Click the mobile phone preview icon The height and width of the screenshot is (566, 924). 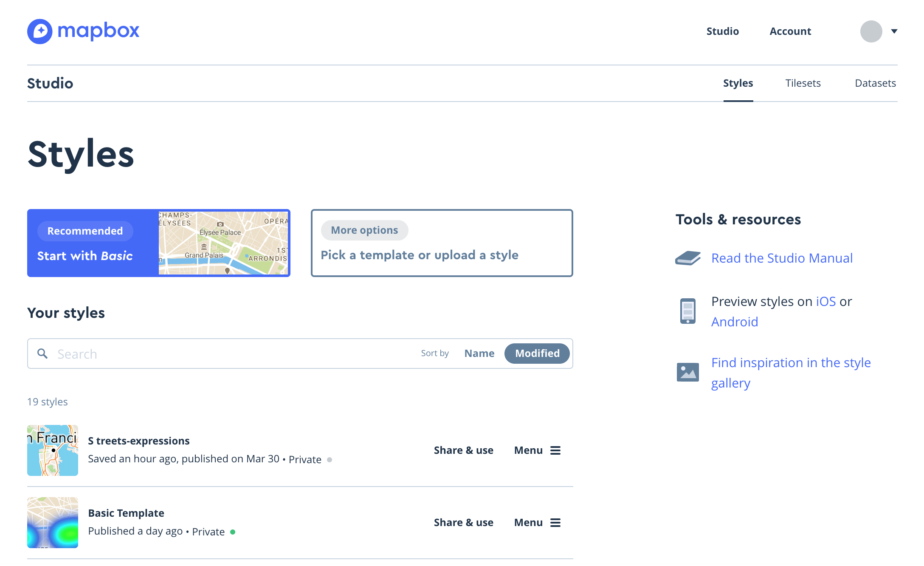click(688, 311)
